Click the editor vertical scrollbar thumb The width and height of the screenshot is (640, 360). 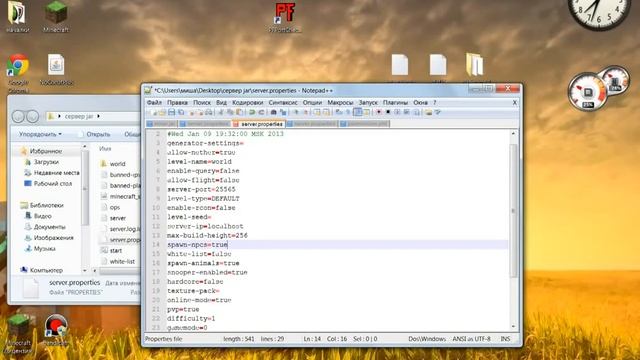coord(513,211)
